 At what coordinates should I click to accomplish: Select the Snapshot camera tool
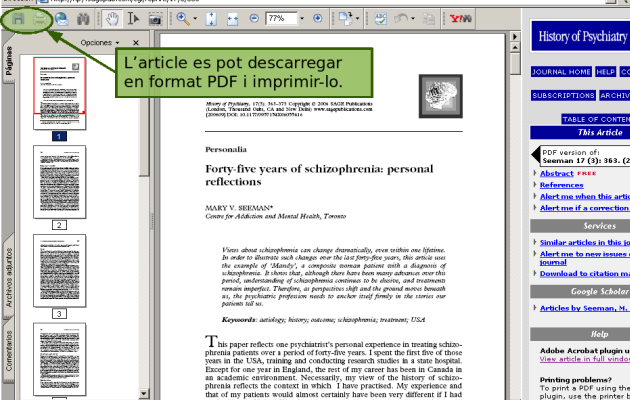point(155,19)
